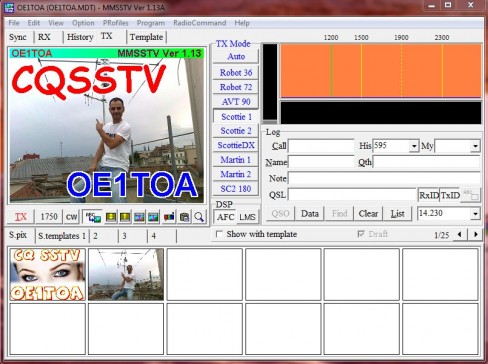The width and height of the screenshot is (488, 364).
Task: Click the magnifier zoom icon
Action: tap(199, 217)
